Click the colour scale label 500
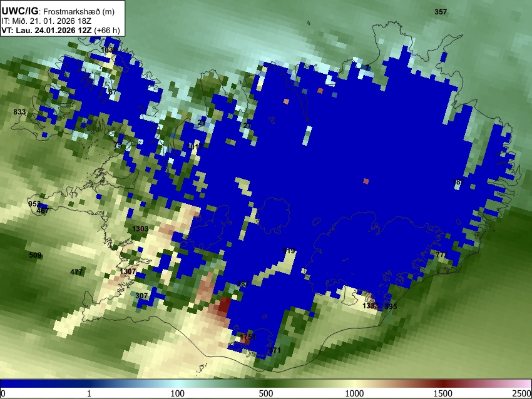The width and height of the screenshot is (532, 399). (x=266, y=393)
